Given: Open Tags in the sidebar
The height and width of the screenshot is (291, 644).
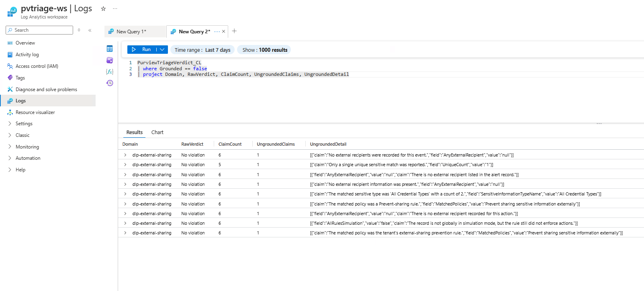Looking at the screenshot, I should pos(20,78).
